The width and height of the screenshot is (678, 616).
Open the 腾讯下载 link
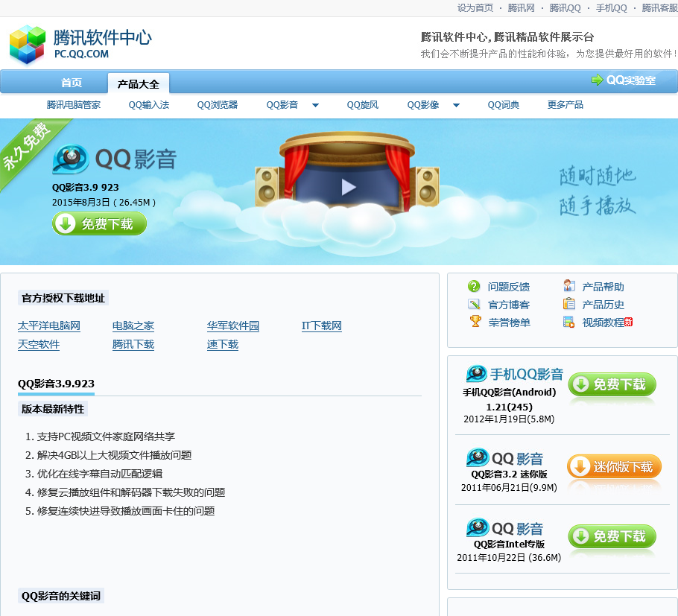click(133, 344)
